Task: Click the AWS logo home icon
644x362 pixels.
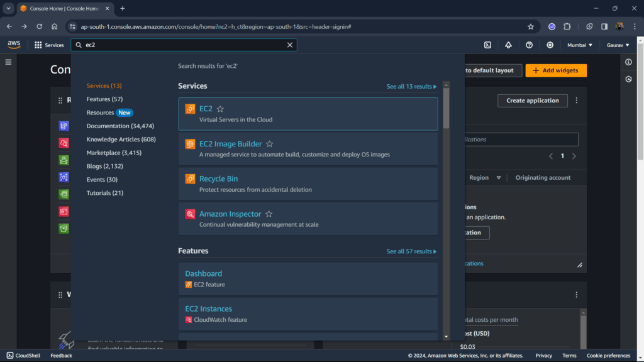Action: [14, 45]
